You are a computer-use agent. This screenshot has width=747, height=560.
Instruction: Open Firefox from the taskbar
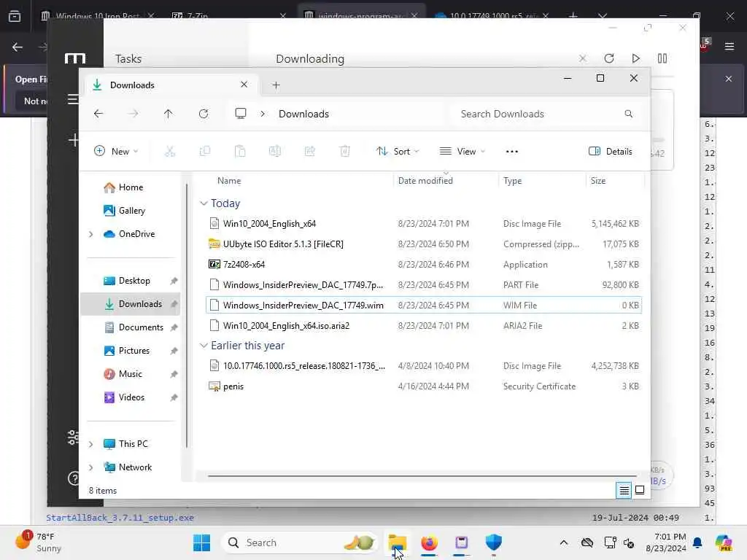[429, 542]
